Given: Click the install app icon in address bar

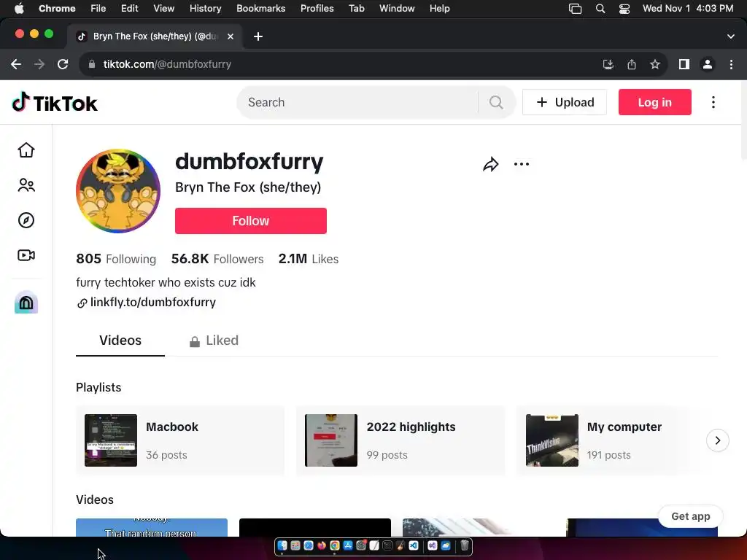Looking at the screenshot, I should click(608, 64).
